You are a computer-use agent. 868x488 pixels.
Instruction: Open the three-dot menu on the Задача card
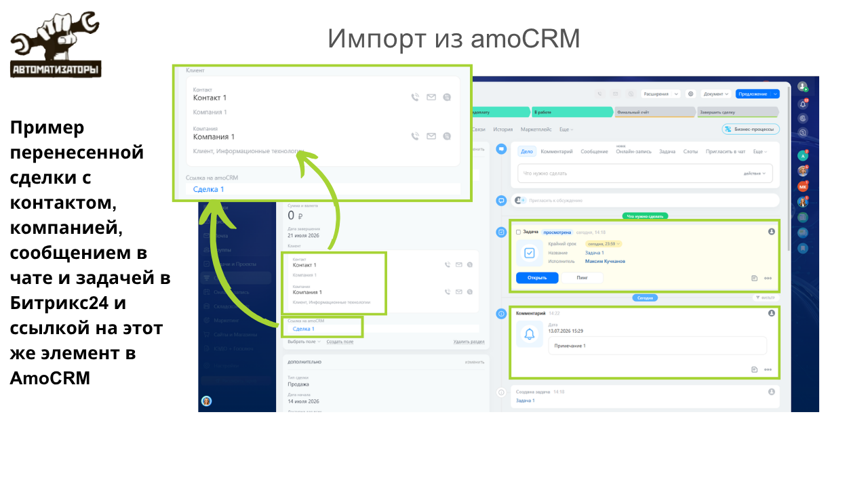click(768, 278)
